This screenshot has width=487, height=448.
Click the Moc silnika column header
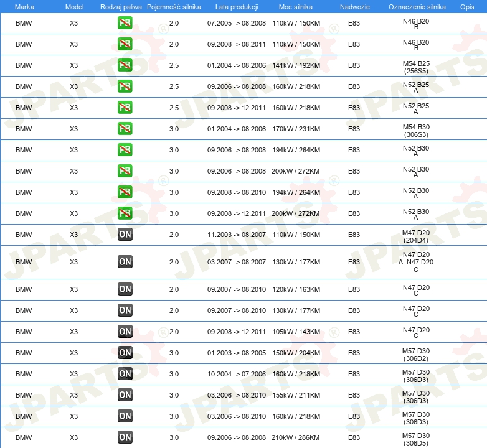(x=295, y=7)
